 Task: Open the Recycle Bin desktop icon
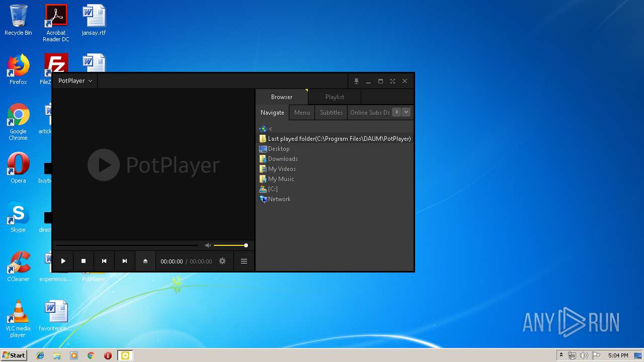[18, 20]
